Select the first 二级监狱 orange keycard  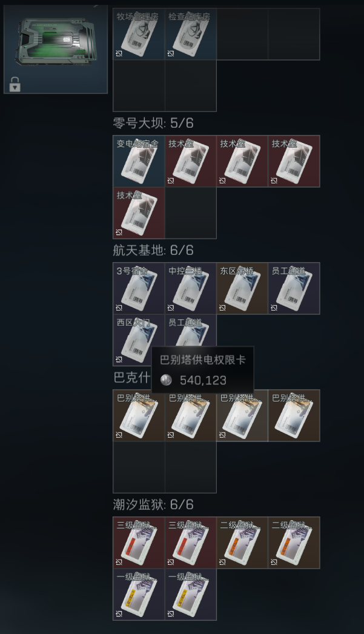[x=242, y=543]
